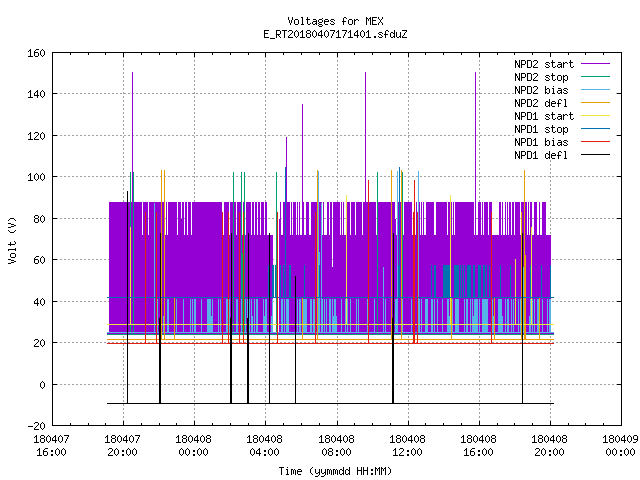Click the purple NPD2 start legend line
Image resolution: width=640 pixels, height=480 pixels.
click(x=595, y=64)
